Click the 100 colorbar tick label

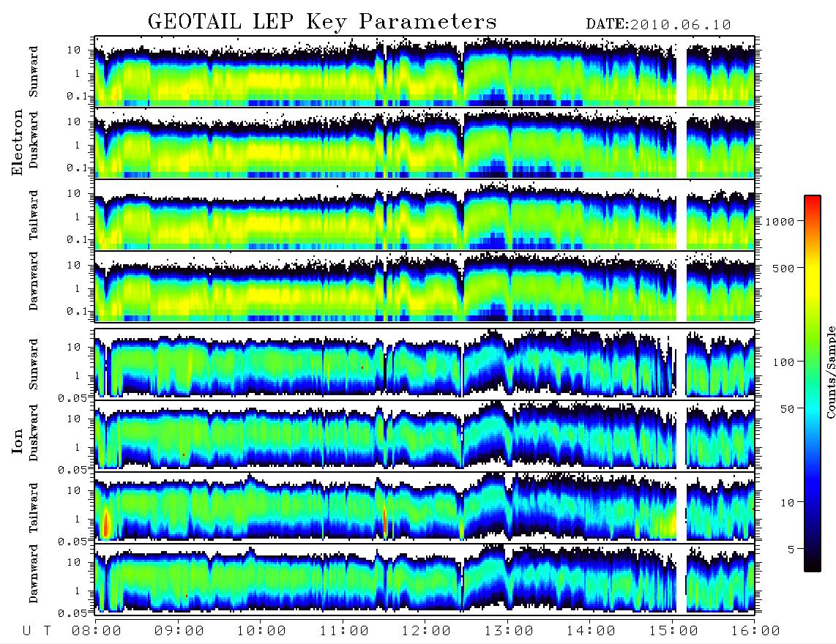pyautogui.click(x=783, y=362)
